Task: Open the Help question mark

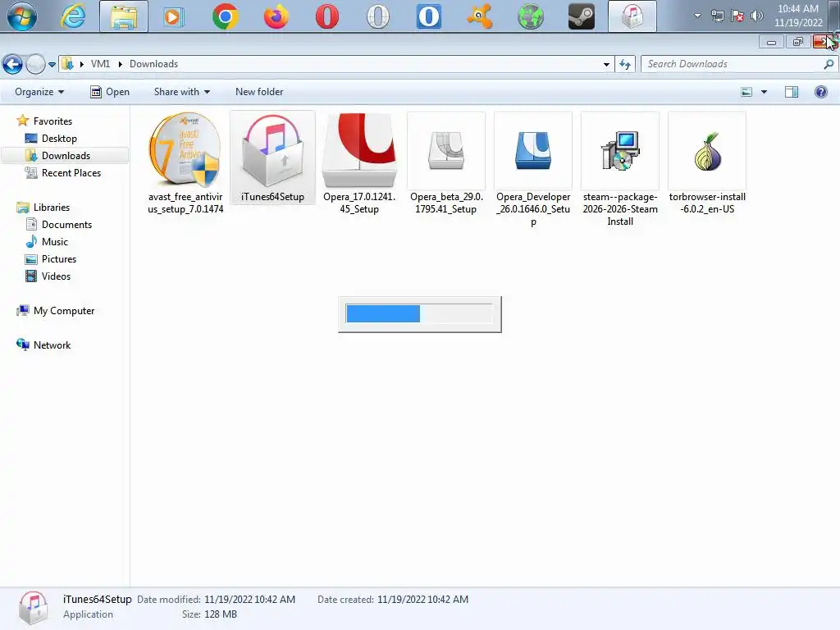Action: pyautogui.click(x=820, y=92)
